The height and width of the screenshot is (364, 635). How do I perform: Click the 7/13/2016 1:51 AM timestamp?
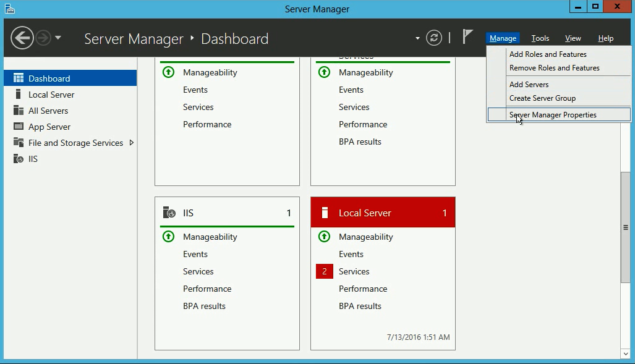pos(418,337)
